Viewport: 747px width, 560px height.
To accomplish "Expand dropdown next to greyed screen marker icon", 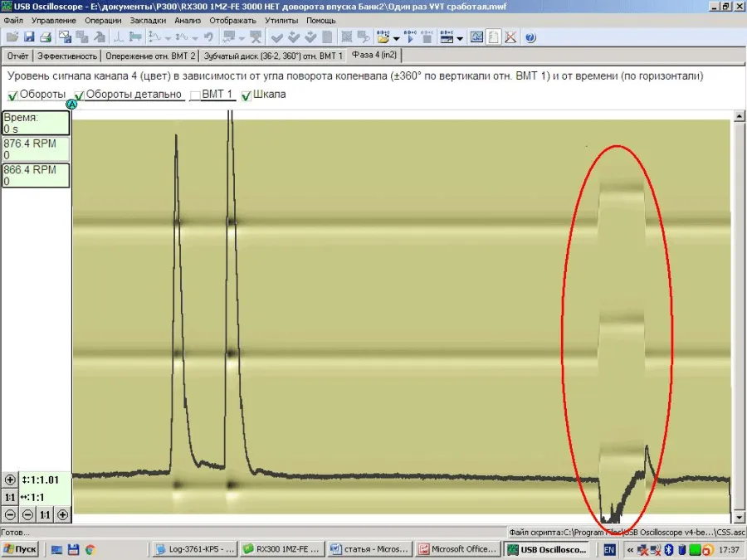I will click(x=242, y=38).
